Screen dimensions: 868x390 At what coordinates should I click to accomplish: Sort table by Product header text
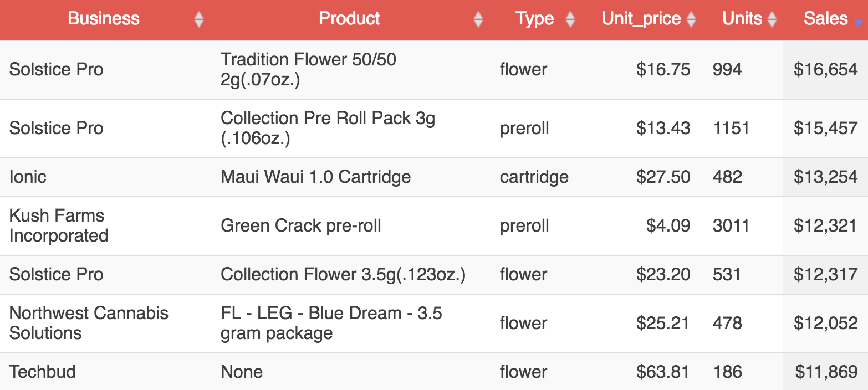pyautogui.click(x=349, y=19)
